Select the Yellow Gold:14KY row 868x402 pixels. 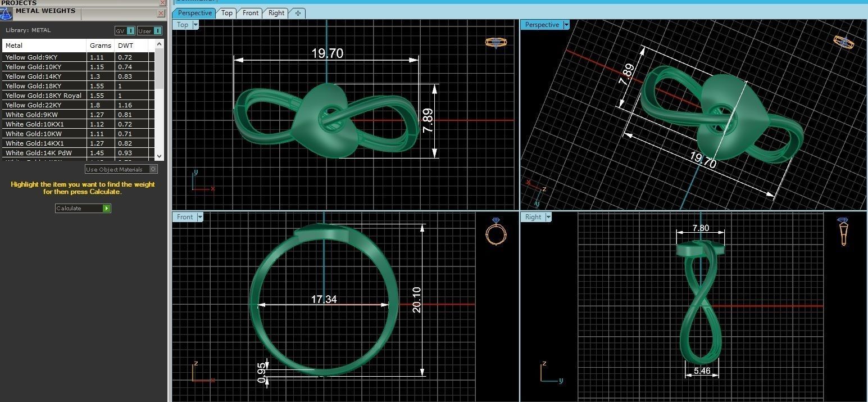point(78,76)
